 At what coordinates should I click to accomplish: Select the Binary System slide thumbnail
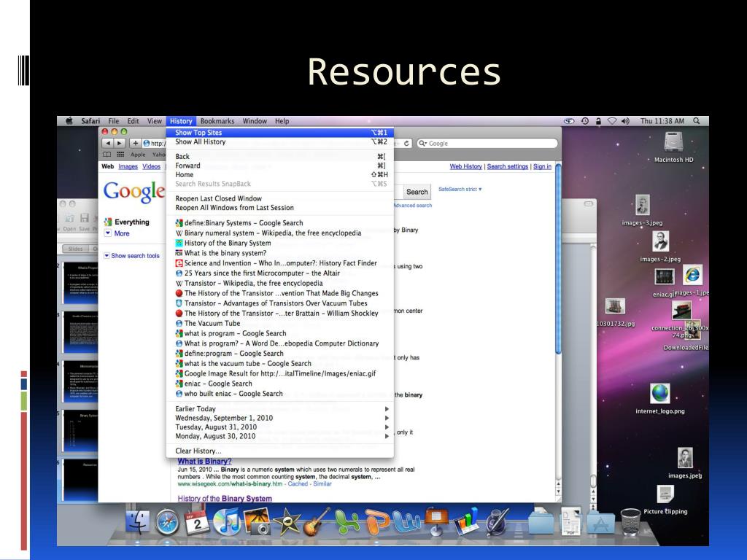(80, 430)
